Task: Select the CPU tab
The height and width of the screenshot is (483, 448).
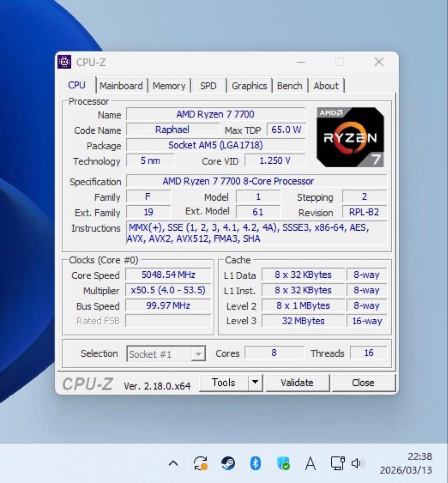Action: 76,85
